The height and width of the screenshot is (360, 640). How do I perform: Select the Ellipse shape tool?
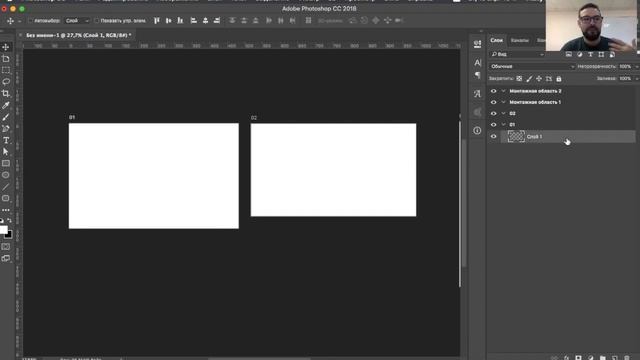[6, 175]
